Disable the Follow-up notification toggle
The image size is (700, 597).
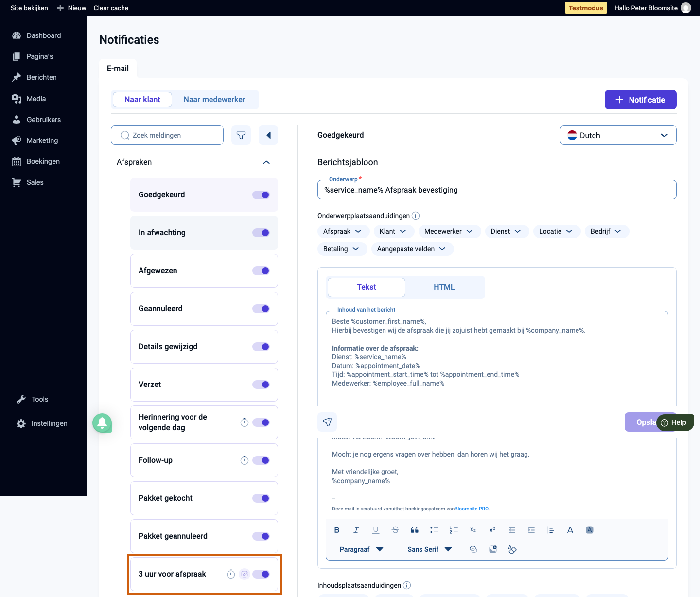coord(261,460)
